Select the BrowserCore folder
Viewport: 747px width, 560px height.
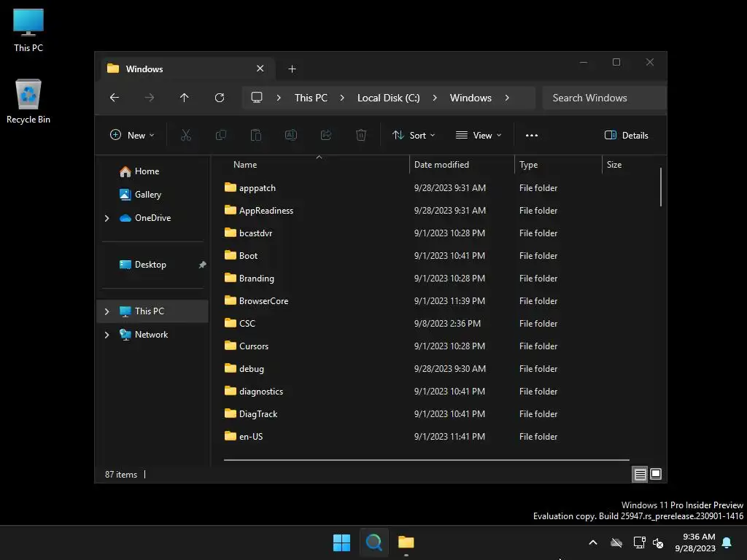pos(263,301)
